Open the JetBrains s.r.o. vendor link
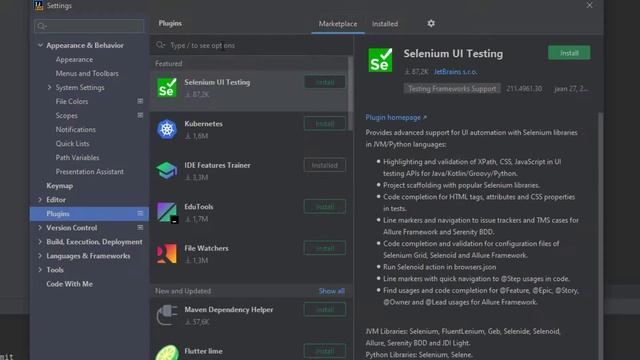640x360 pixels. tap(455, 72)
